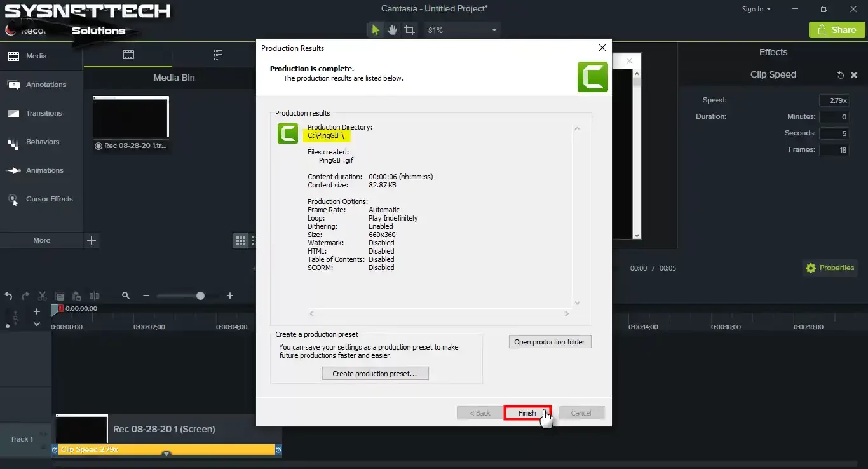The width and height of the screenshot is (868, 469).
Task: Click timeline zoom out minus icon
Action: 146,296
